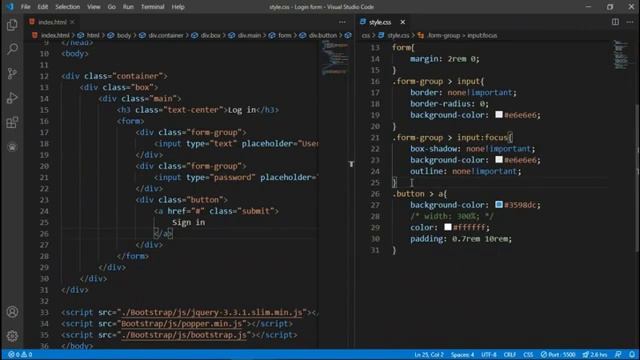Click the index.html editor minimap
The width and height of the screenshot is (640, 360).
(x=335, y=57)
